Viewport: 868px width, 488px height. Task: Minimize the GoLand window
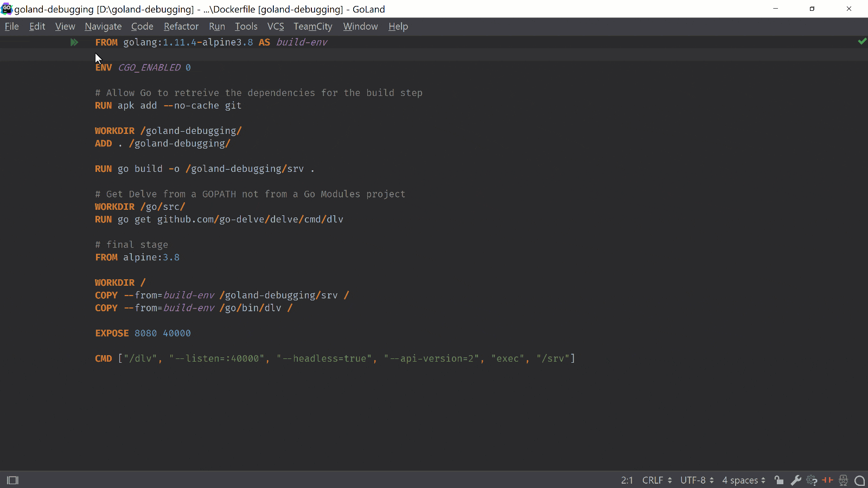[x=776, y=9]
